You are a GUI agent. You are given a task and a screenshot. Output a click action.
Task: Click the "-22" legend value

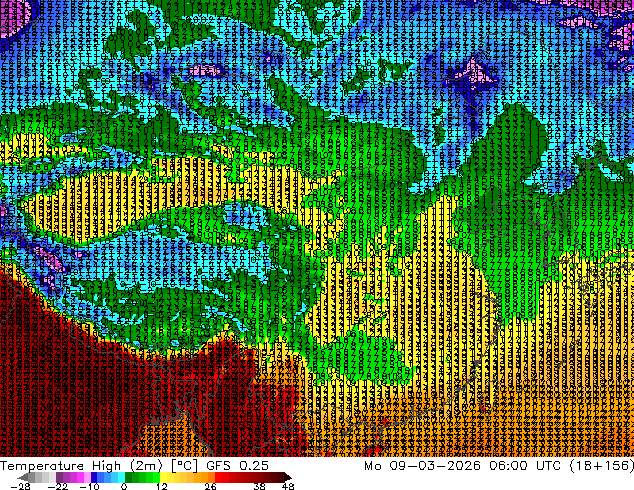[57, 486]
